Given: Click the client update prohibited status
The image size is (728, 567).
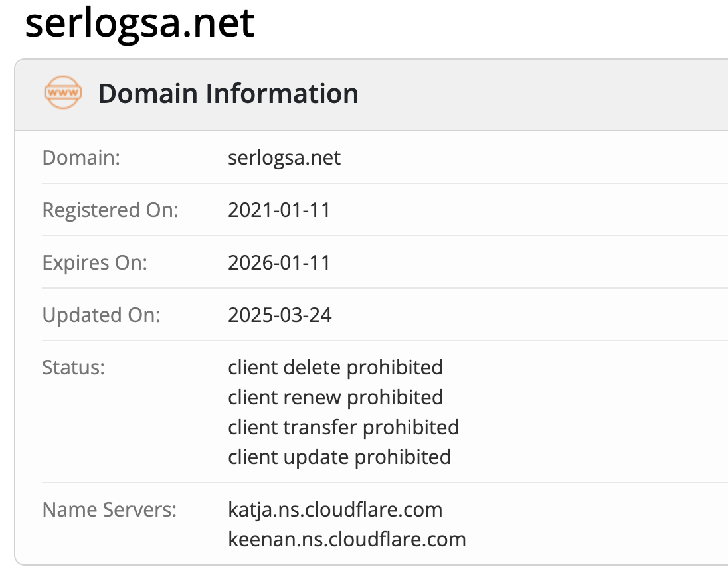Looking at the screenshot, I should (339, 457).
